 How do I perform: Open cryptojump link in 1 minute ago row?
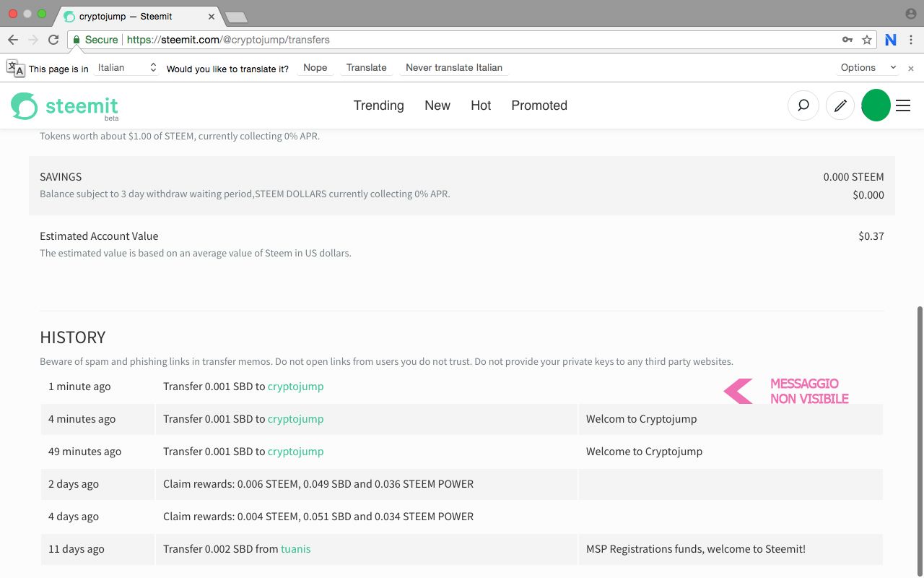click(x=295, y=386)
